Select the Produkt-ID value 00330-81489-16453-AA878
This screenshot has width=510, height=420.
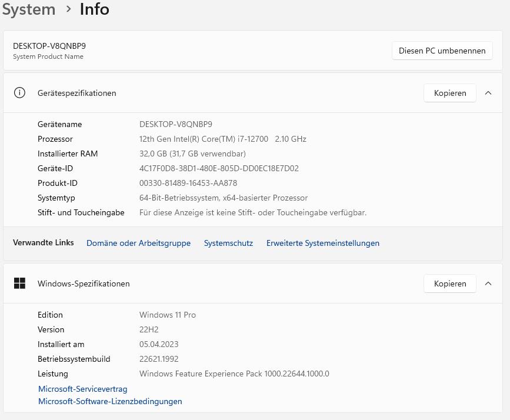tap(188, 183)
